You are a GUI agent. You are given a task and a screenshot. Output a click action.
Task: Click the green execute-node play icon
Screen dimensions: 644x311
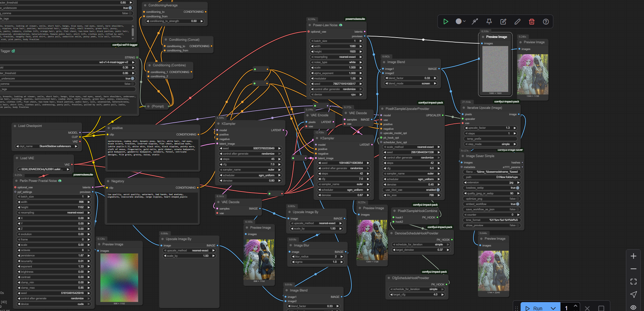tap(446, 22)
